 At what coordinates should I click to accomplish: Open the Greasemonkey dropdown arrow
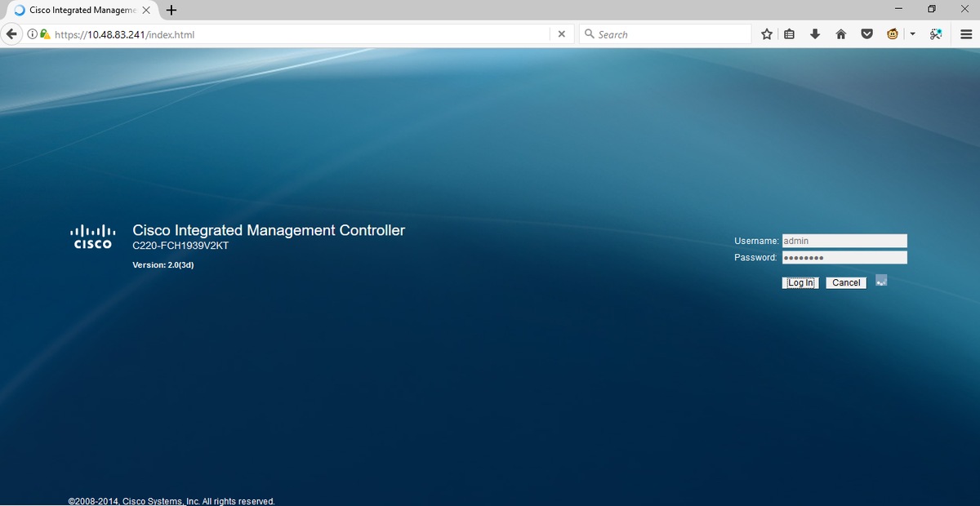point(912,34)
